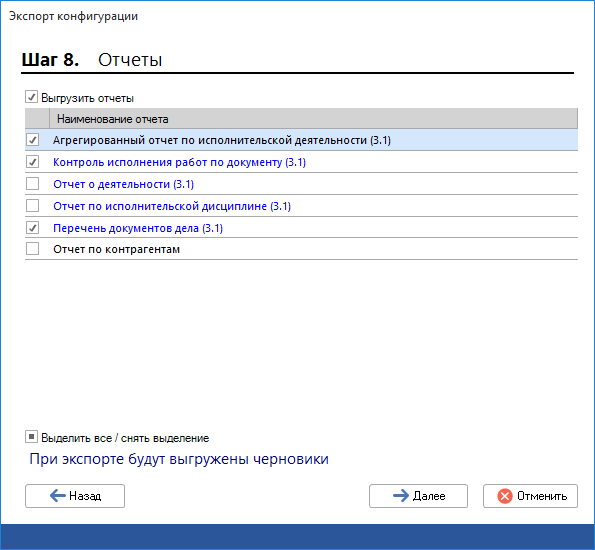
Task: Uncheck Контроль исполнения работ по документу checkbox
Action: point(33,162)
